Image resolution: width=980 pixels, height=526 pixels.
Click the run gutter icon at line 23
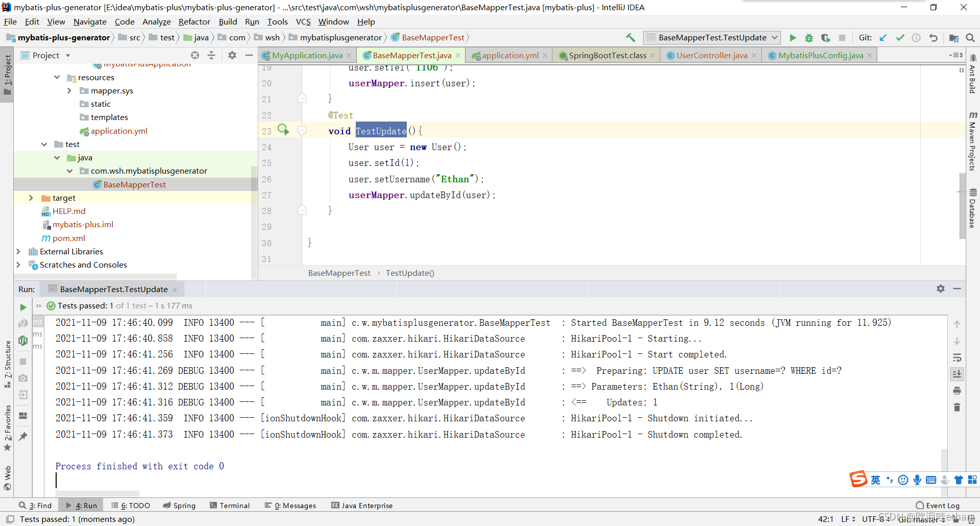point(283,130)
